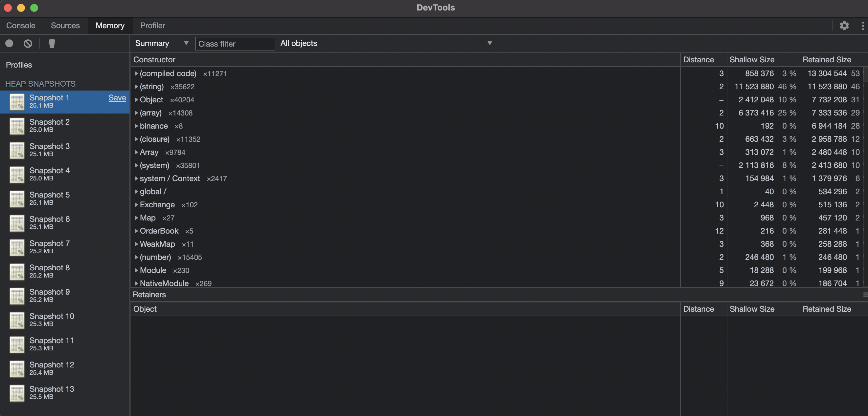Image resolution: width=868 pixels, height=416 pixels.
Task: Switch to the Profiler tab
Action: [152, 26]
